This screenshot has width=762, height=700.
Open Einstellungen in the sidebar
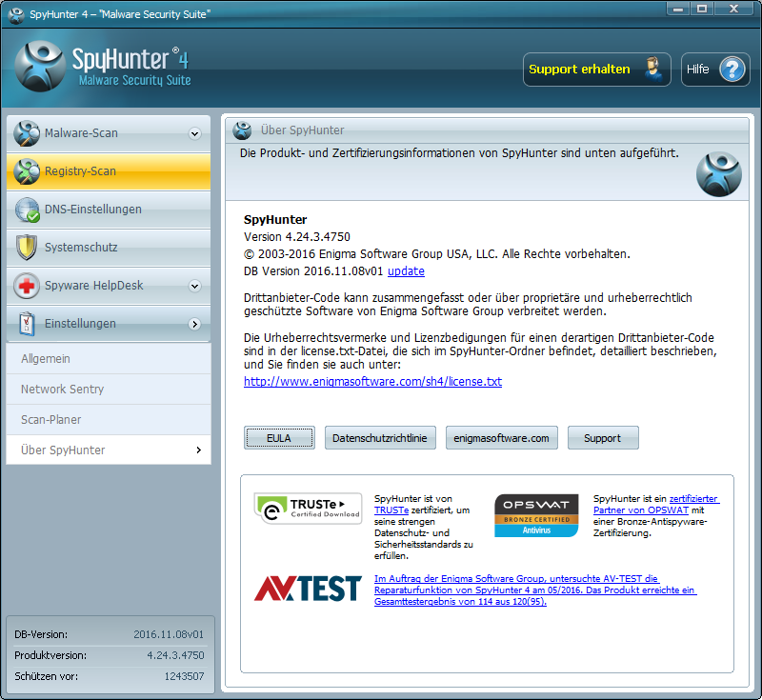(x=109, y=324)
